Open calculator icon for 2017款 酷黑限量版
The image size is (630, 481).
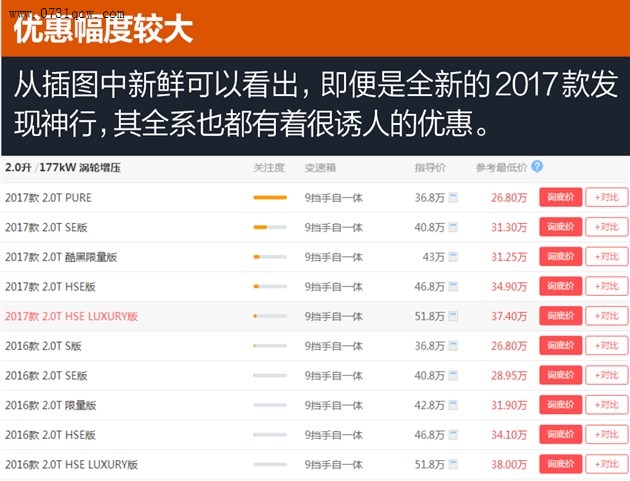[x=453, y=257]
